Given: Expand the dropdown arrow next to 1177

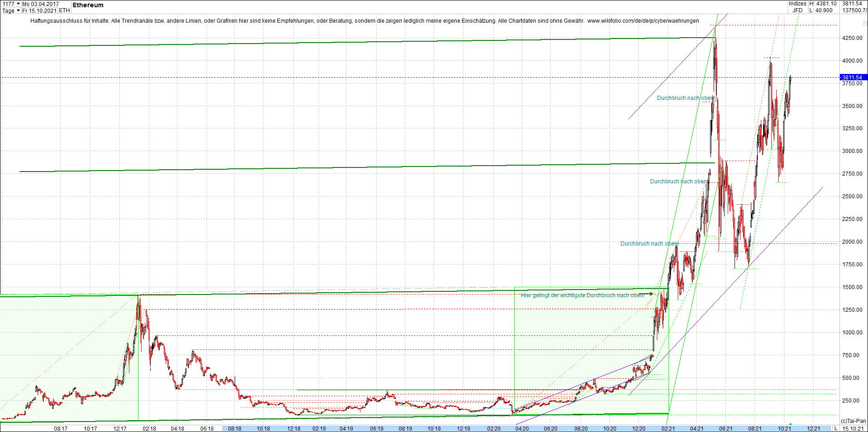Looking at the screenshot, I should (19, 3).
